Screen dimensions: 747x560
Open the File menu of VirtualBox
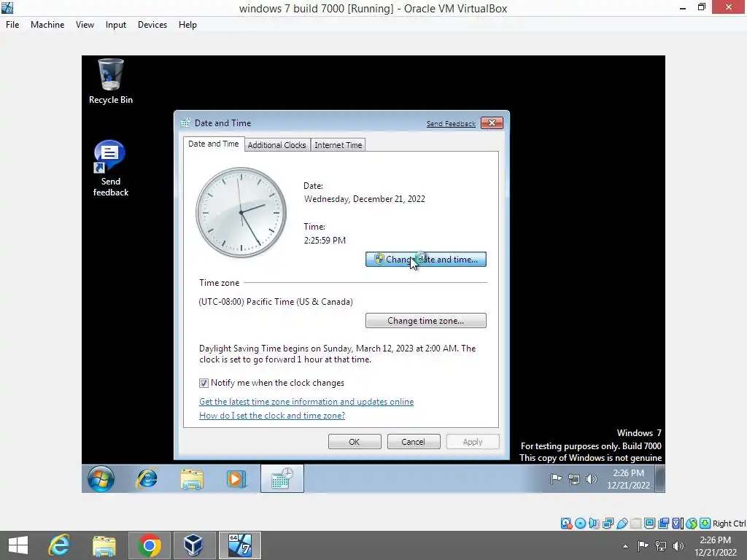pos(12,25)
